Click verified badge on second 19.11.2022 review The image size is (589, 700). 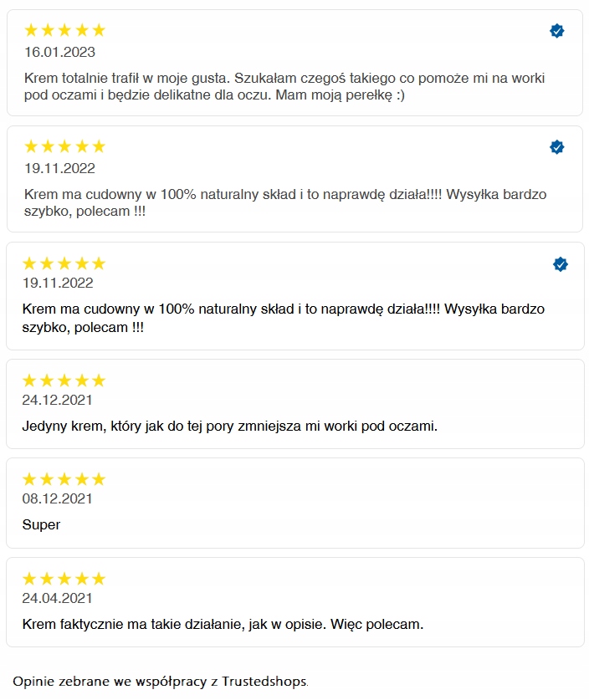(561, 264)
